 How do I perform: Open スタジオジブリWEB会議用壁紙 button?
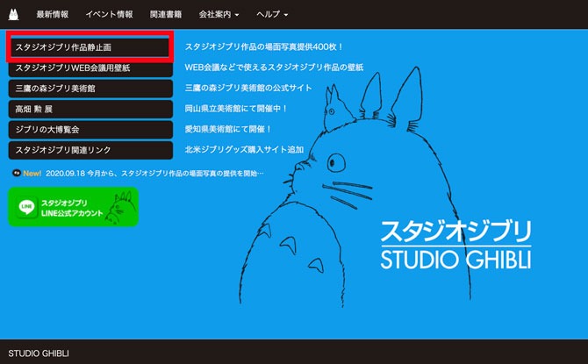point(90,68)
